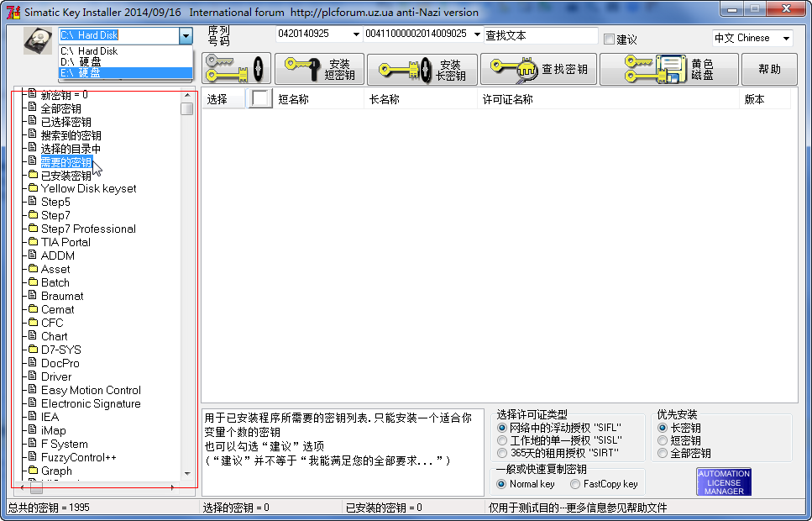Select 365天的租用授权 SIRT radio button
This screenshot has width=812, height=521.
[502, 453]
